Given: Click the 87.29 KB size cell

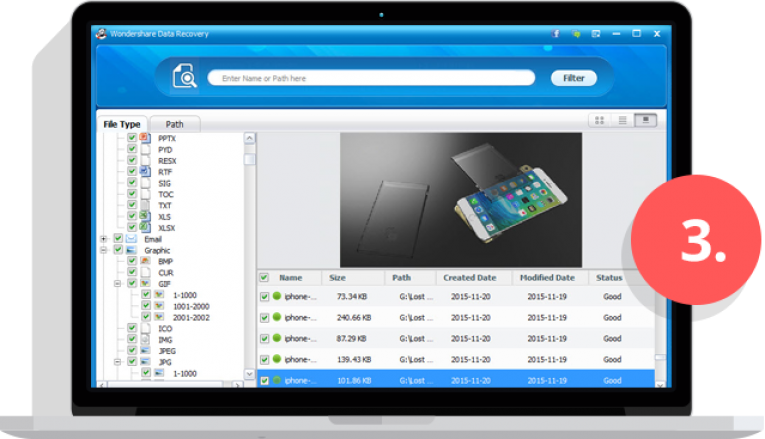Looking at the screenshot, I should (x=351, y=339).
